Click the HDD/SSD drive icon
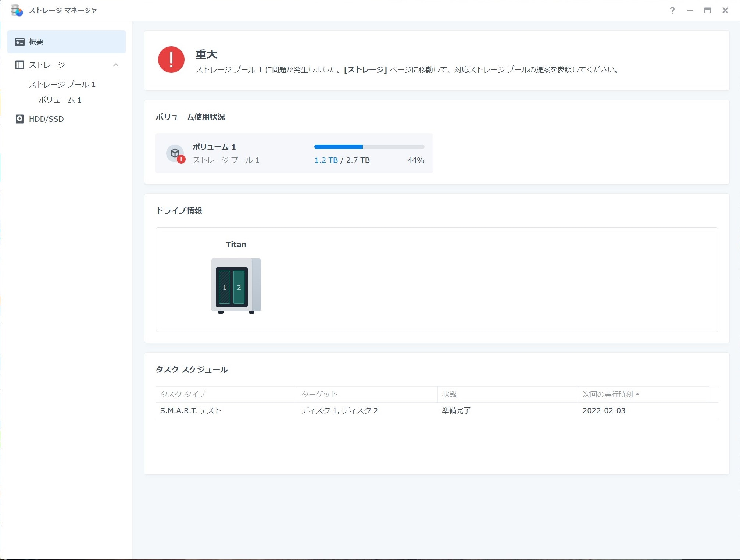The width and height of the screenshot is (740, 560). point(19,119)
